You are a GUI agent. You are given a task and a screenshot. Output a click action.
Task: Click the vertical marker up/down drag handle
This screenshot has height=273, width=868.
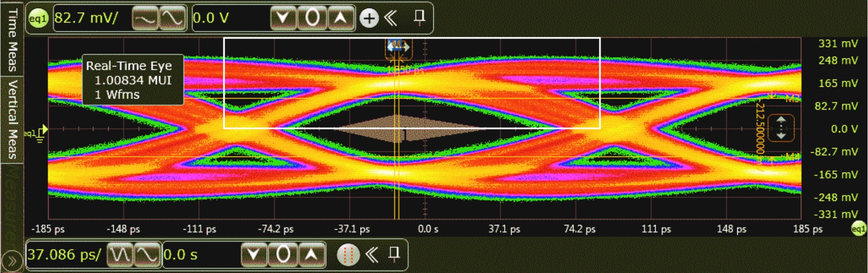pos(781,128)
